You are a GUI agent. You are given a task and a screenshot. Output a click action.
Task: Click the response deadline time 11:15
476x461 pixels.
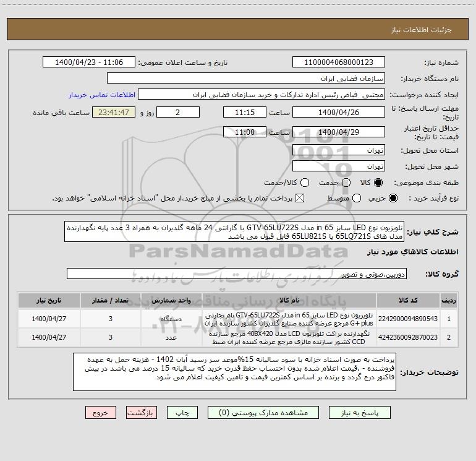click(x=245, y=112)
